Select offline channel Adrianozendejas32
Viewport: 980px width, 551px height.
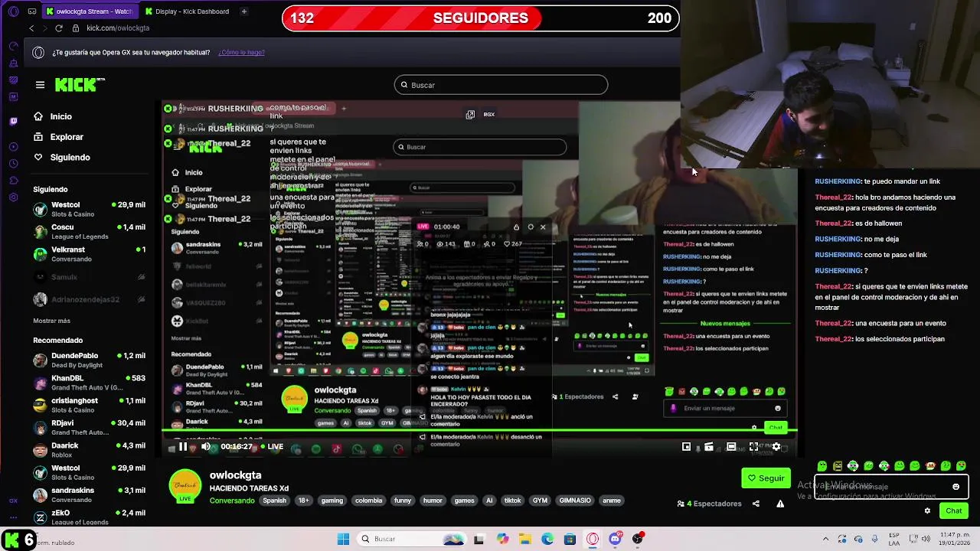89,299
